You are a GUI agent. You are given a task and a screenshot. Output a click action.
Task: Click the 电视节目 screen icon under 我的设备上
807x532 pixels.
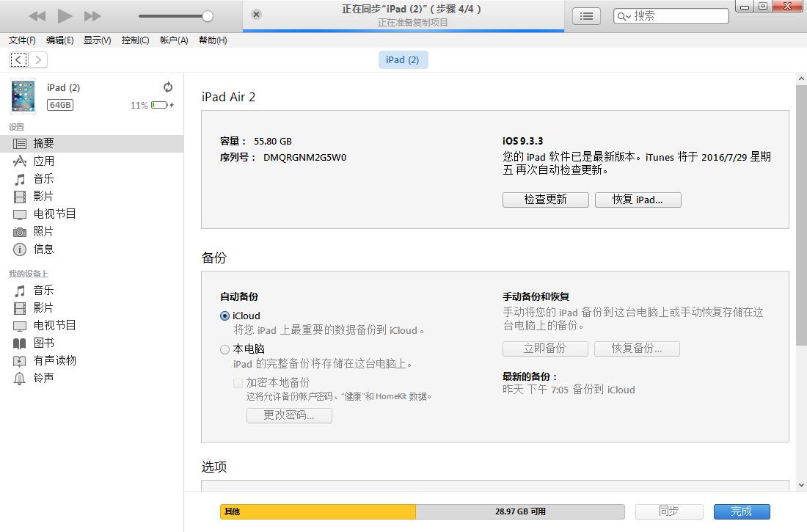[x=20, y=326]
